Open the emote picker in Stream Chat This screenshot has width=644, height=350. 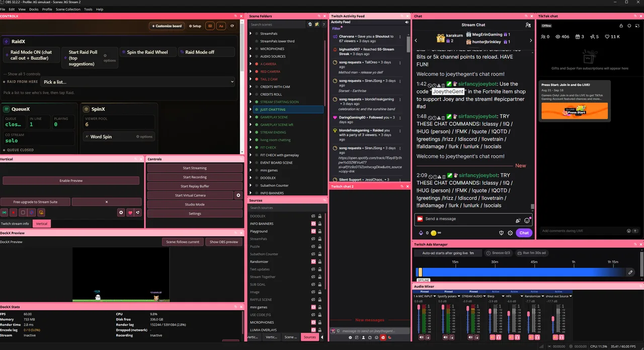tap(527, 220)
